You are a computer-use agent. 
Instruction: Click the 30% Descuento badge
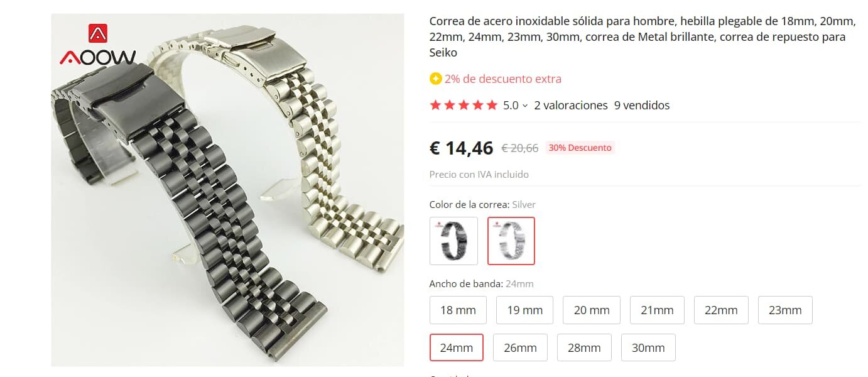coord(580,148)
